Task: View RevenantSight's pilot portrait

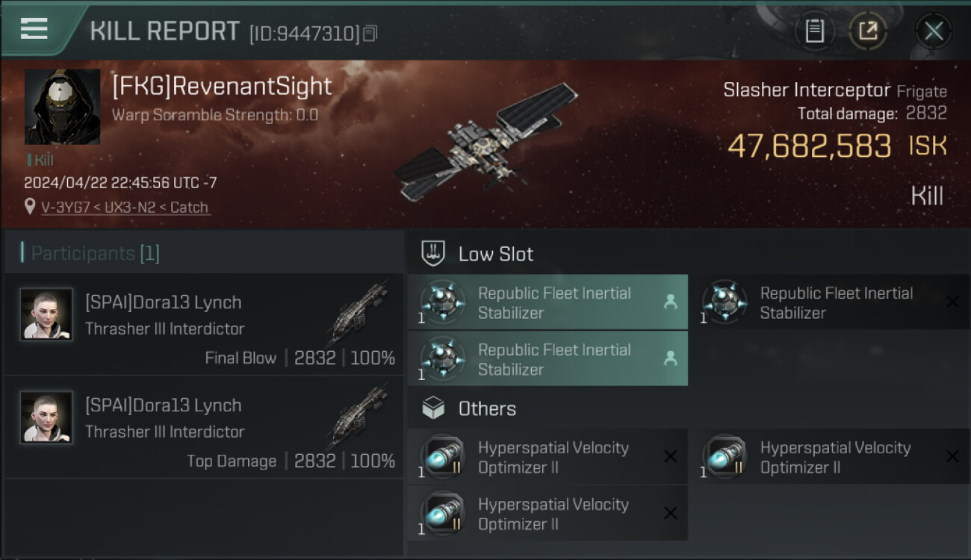Action: (62, 107)
